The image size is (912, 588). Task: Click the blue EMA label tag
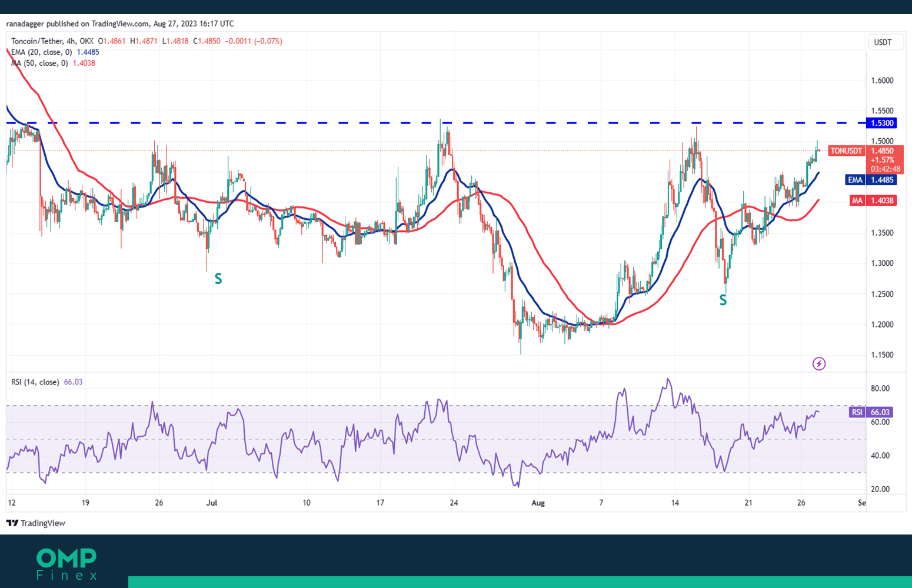[x=855, y=180]
